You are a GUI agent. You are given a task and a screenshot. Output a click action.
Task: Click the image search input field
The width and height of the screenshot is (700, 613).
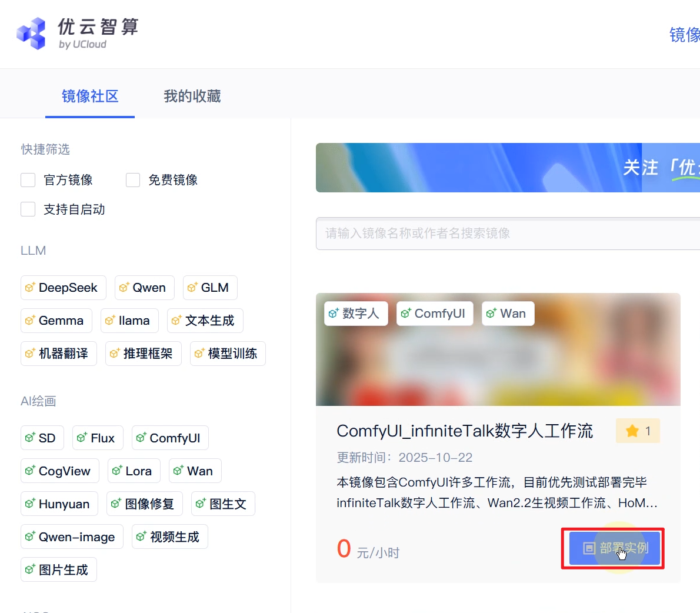click(x=506, y=234)
